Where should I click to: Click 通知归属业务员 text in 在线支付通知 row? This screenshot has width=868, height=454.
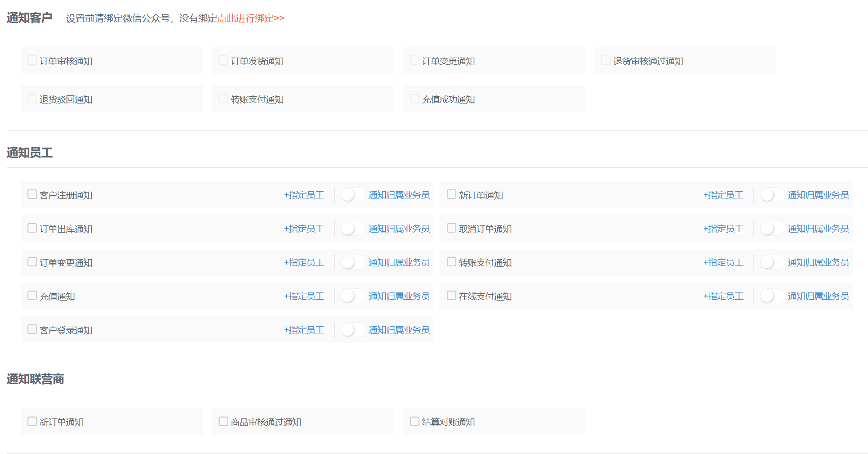[x=819, y=296]
